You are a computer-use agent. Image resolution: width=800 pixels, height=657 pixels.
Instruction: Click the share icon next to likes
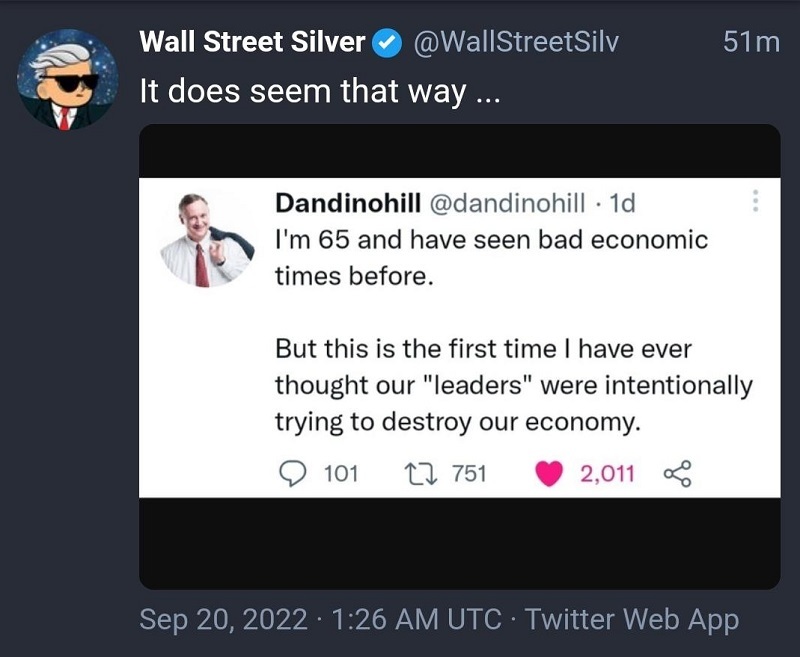678,473
